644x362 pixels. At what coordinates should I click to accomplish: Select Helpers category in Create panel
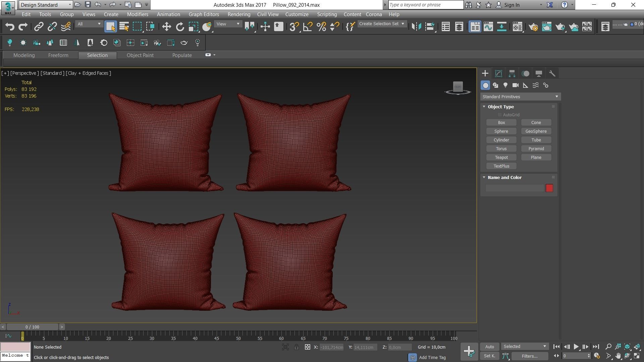526,85
